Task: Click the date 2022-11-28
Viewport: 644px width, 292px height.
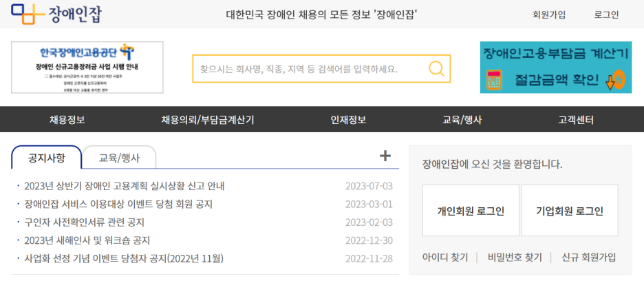Action: pos(369,259)
